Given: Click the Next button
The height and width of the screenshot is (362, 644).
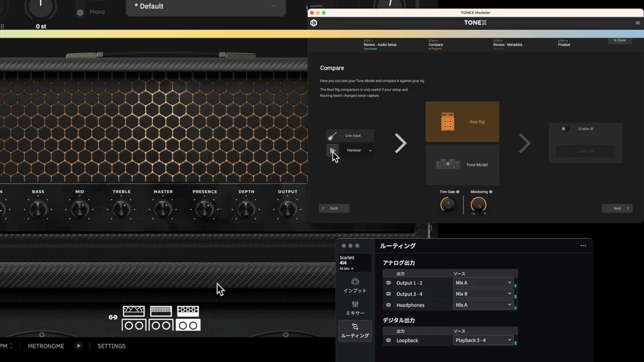Looking at the screenshot, I should (617, 208).
